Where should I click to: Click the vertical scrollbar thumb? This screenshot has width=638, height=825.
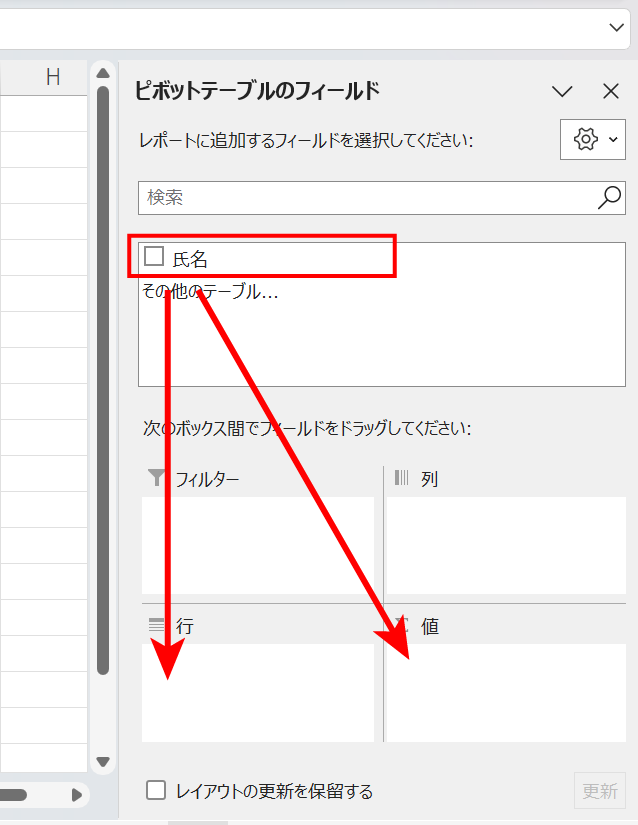coord(103,380)
